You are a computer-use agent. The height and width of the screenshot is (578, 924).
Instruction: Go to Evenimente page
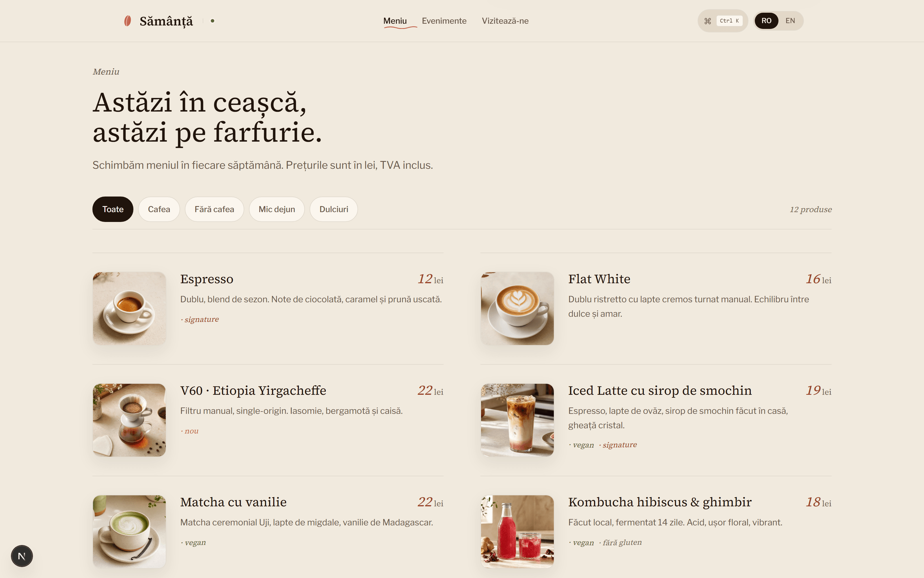point(444,21)
